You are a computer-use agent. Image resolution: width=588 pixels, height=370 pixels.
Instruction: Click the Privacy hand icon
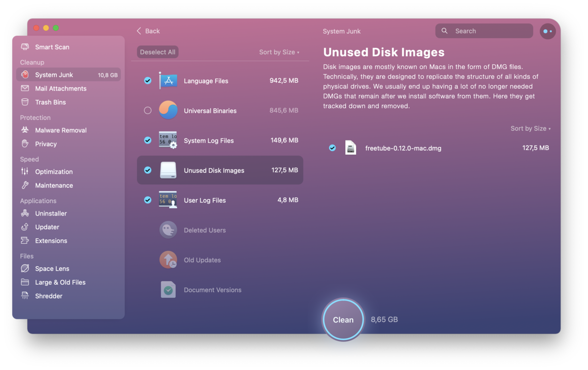25,144
